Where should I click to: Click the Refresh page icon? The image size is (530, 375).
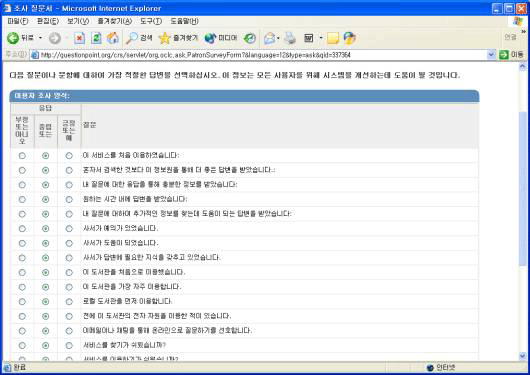(x=96, y=38)
